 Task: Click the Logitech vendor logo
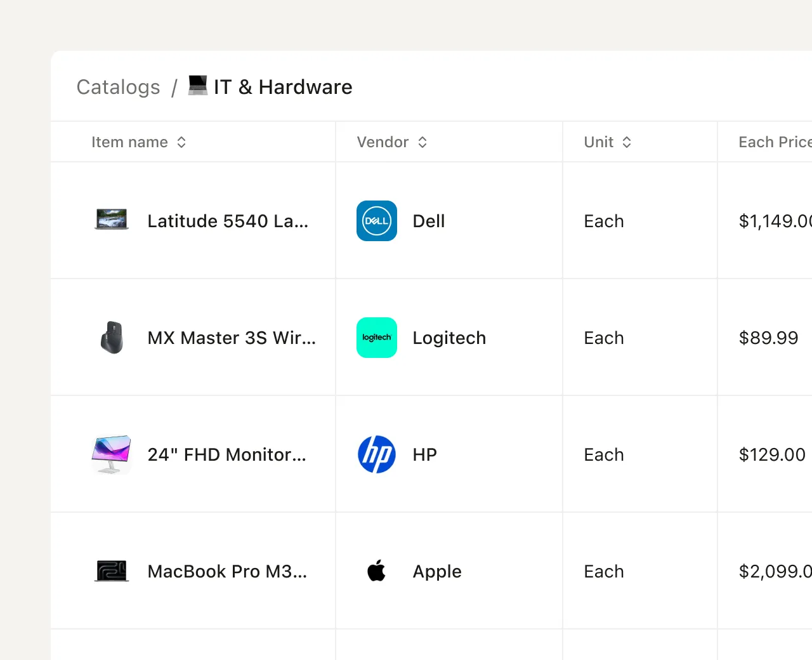(x=377, y=338)
